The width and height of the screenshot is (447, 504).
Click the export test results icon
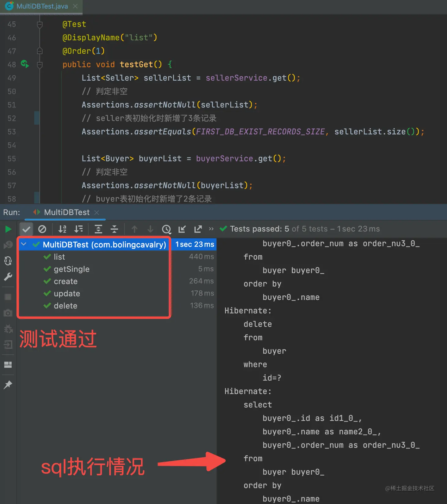pyautogui.click(x=198, y=229)
